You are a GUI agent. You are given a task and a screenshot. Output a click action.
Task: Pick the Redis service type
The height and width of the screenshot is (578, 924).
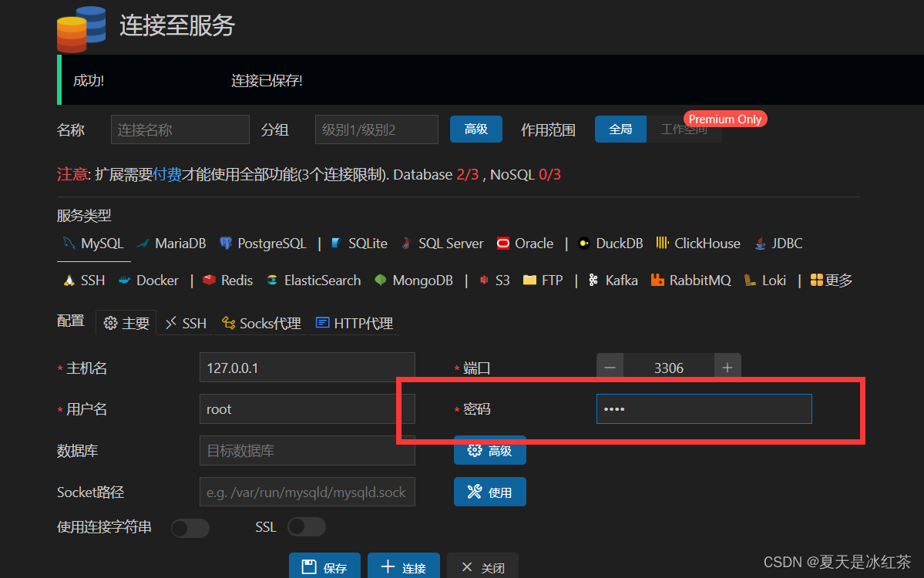coord(227,281)
